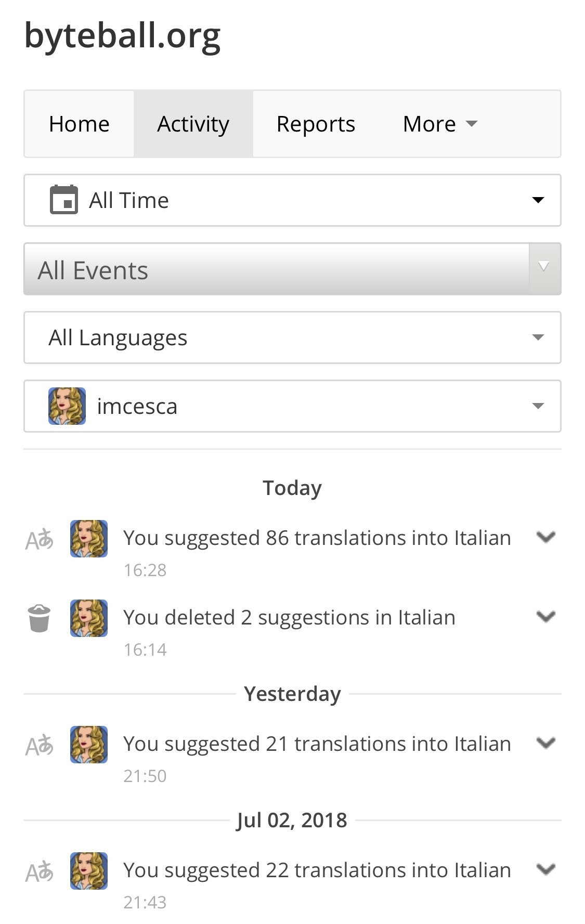The image size is (585, 924).
Task: Expand the deleted 2 suggestions entry
Action: (x=546, y=617)
